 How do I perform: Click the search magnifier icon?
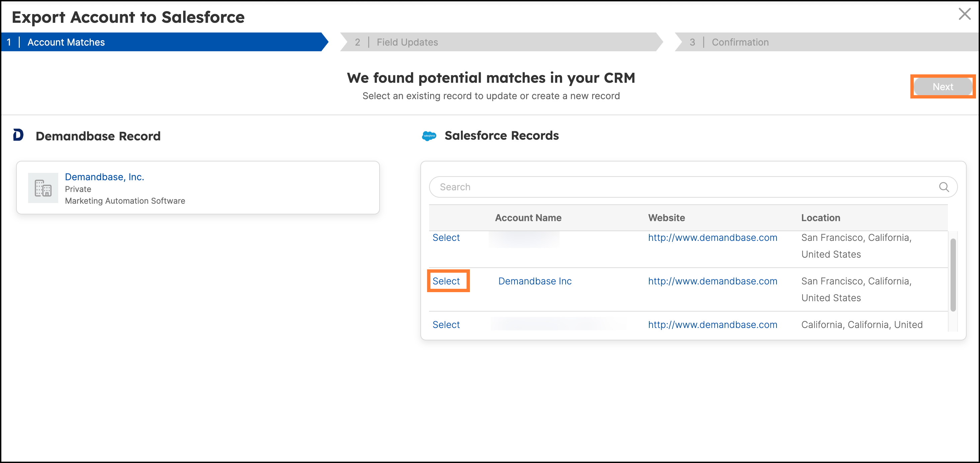click(944, 187)
